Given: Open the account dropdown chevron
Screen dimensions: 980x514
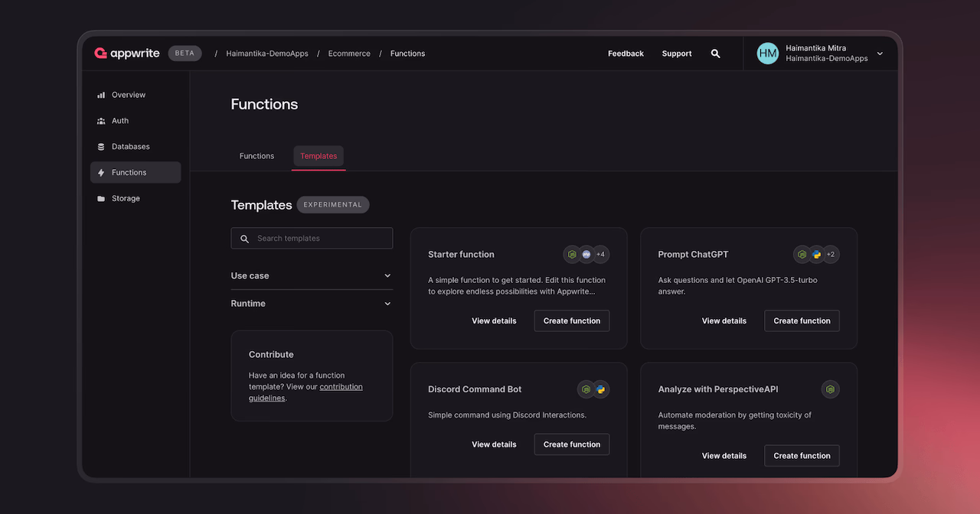Looking at the screenshot, I should click(880, 54).
